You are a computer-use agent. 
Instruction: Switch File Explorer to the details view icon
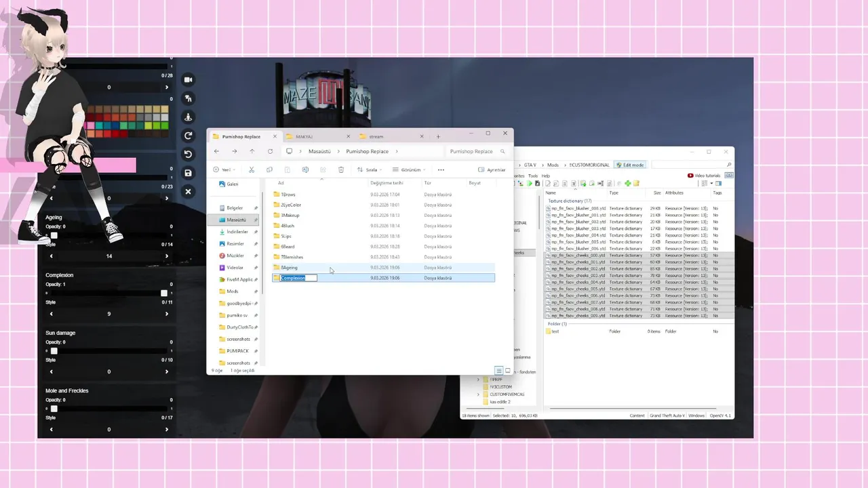pyautogui.click(x=499, y=371)
